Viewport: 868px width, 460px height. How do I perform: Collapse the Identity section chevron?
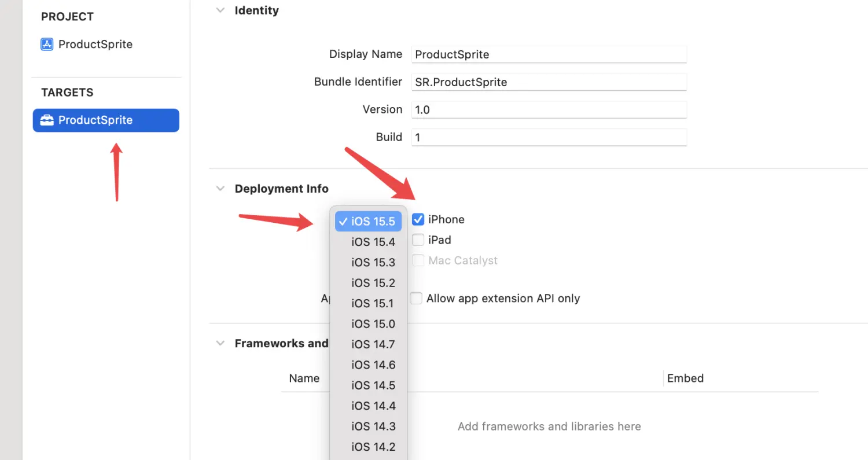tap(220, 10)
